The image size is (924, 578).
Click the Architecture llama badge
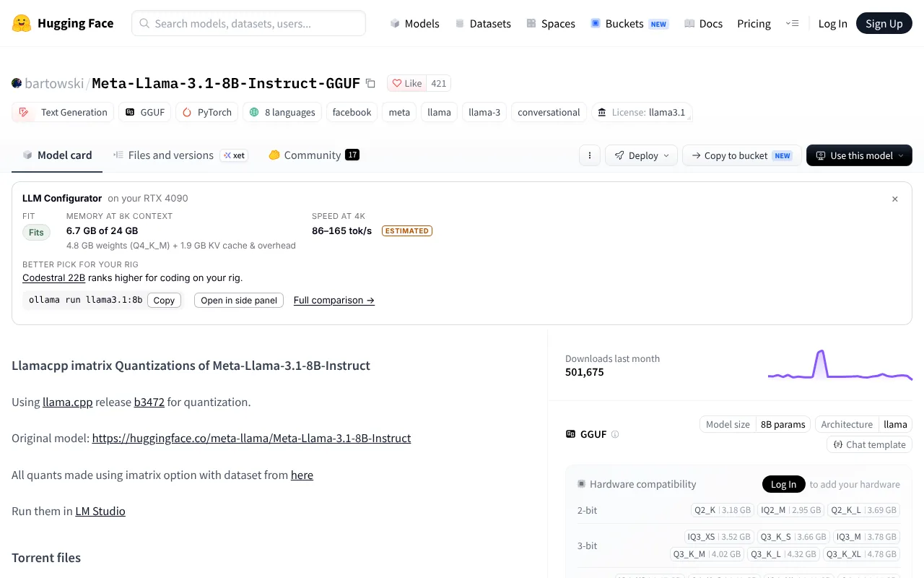point(863,424)
